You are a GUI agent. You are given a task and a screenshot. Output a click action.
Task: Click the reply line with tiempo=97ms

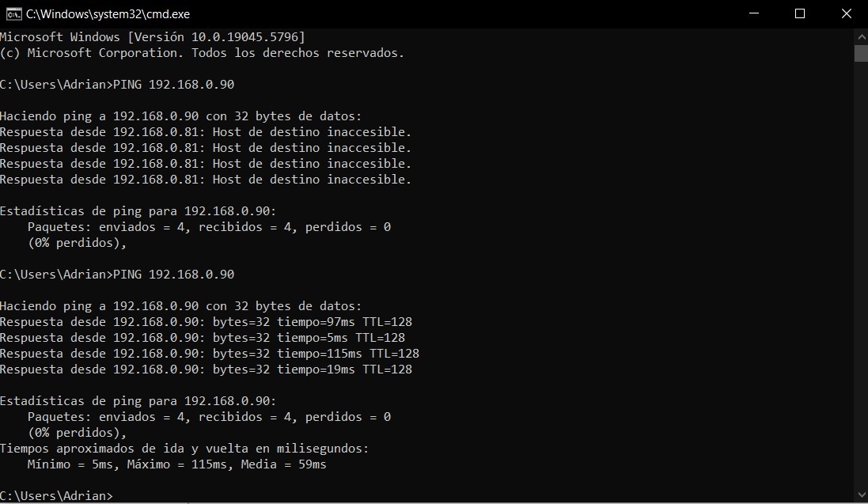(x=206, y=322)
